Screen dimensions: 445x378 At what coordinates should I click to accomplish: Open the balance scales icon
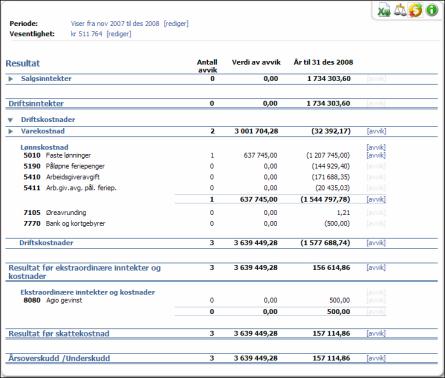[x=400, y=10]
